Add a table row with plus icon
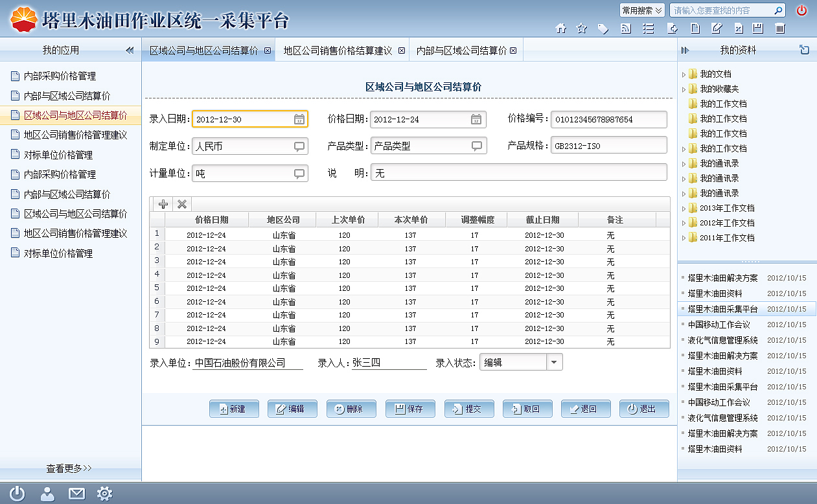The width and height of the screenshot is (817, 504). (163, 204)
